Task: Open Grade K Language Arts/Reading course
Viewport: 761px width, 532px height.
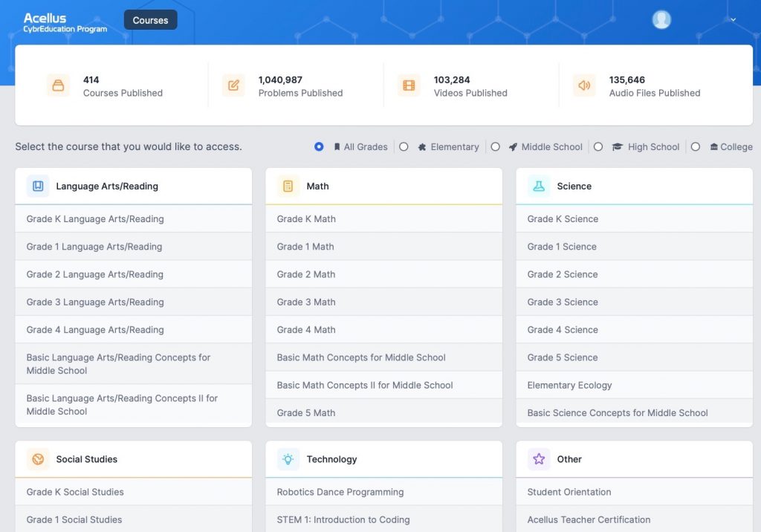Action: (134, 219)
